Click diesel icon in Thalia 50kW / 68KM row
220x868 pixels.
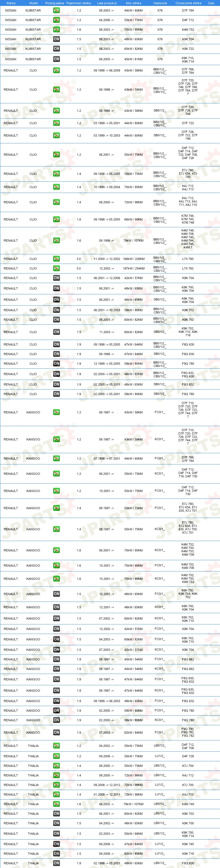click(x=56, y=834)
